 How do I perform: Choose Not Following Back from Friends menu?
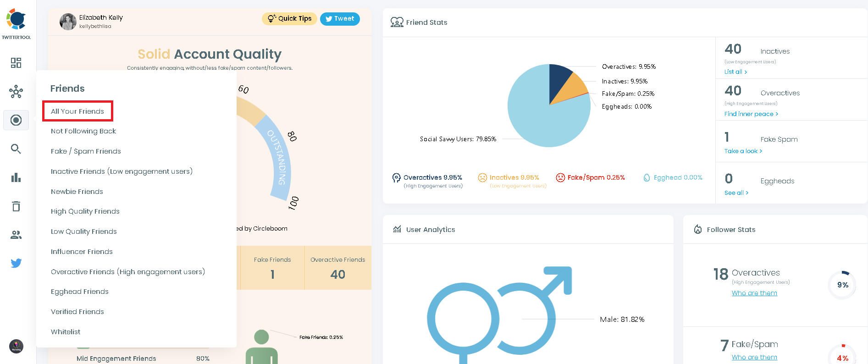point(83,131)
